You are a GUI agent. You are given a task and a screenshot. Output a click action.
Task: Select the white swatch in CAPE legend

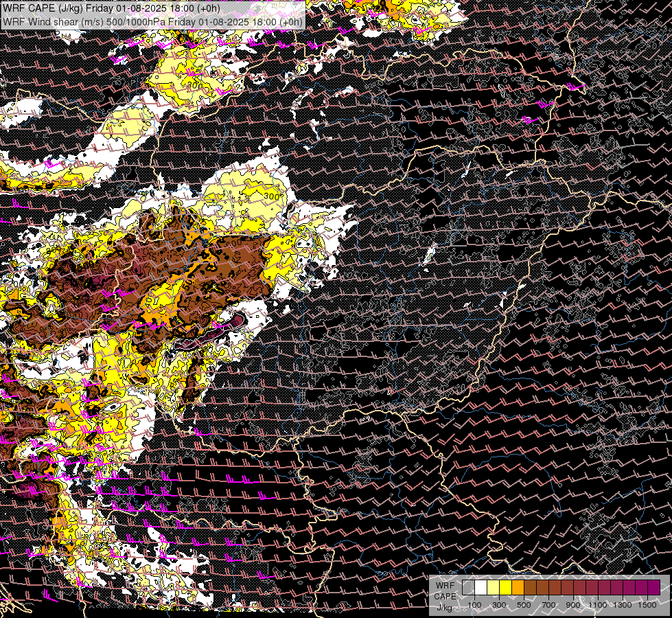tap(481, 587)
